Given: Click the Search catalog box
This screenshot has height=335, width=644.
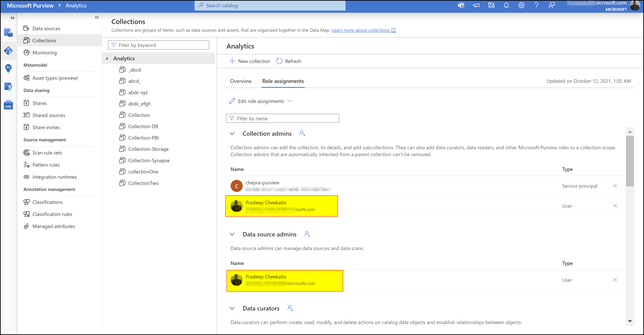Looking at the screenshot, I should [x=270, y=5].
